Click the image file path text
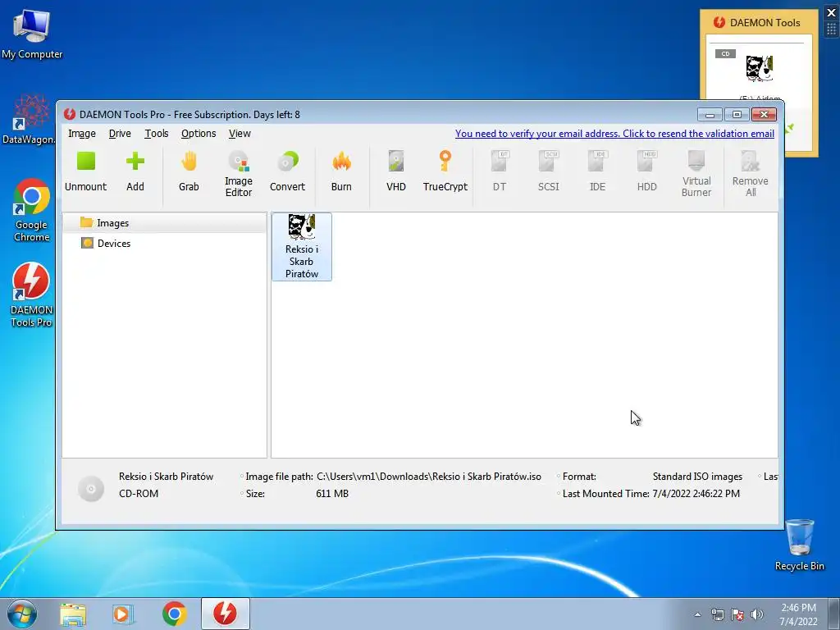This screenshot has width=840, height=630. [x=428, y=477]
